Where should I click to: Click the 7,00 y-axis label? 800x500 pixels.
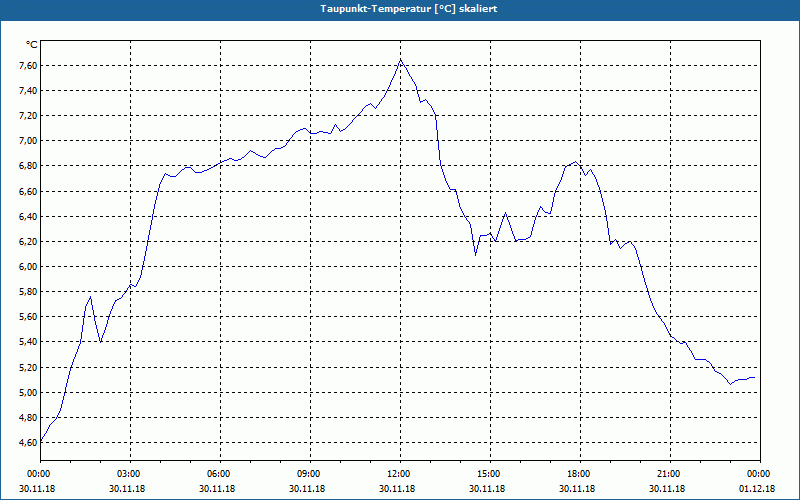(x=28, y=141)
